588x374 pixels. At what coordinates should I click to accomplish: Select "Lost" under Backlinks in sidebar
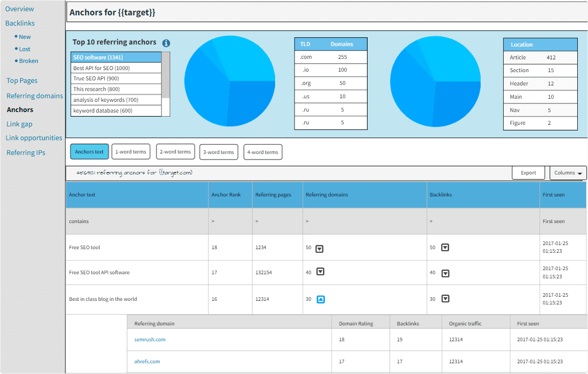(24, 49)
